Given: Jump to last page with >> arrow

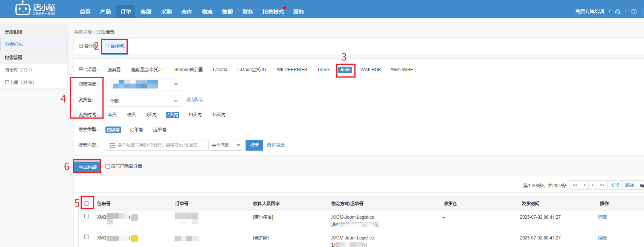Looking at the screenshot, I should [x=602, y=185].
